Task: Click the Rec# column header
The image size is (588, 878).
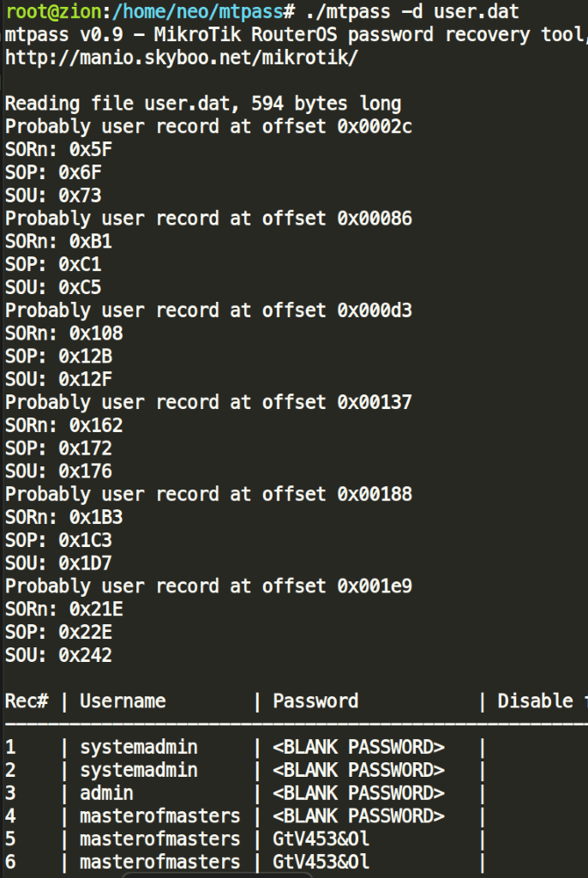Action: point(27,701)
